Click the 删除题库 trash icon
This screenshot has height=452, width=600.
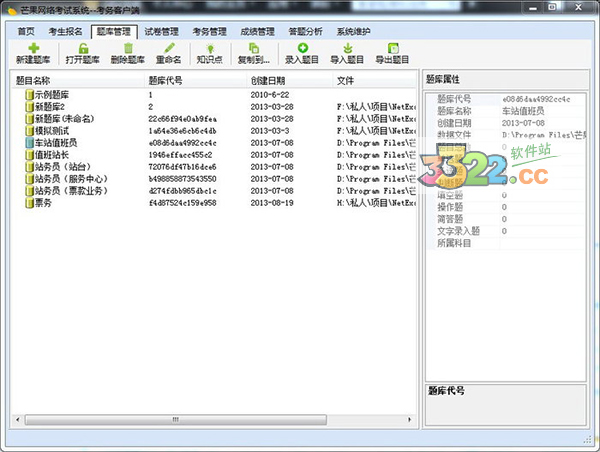click(x=128, y=48)
